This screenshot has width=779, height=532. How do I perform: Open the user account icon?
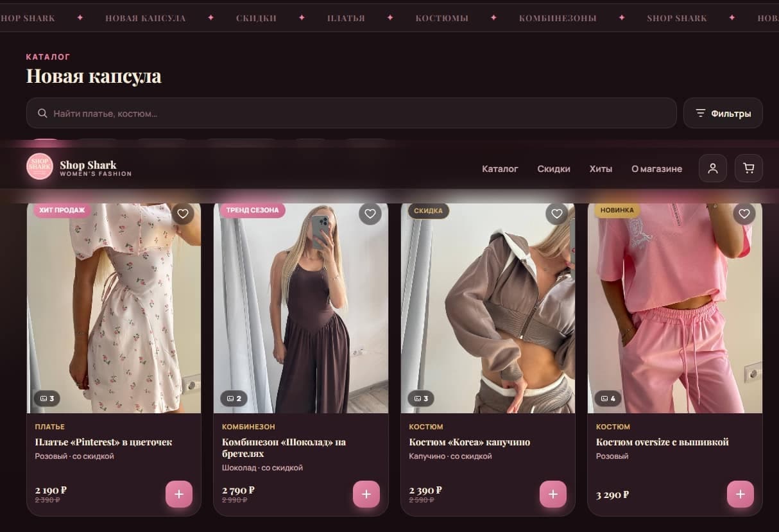pos(712,168)
